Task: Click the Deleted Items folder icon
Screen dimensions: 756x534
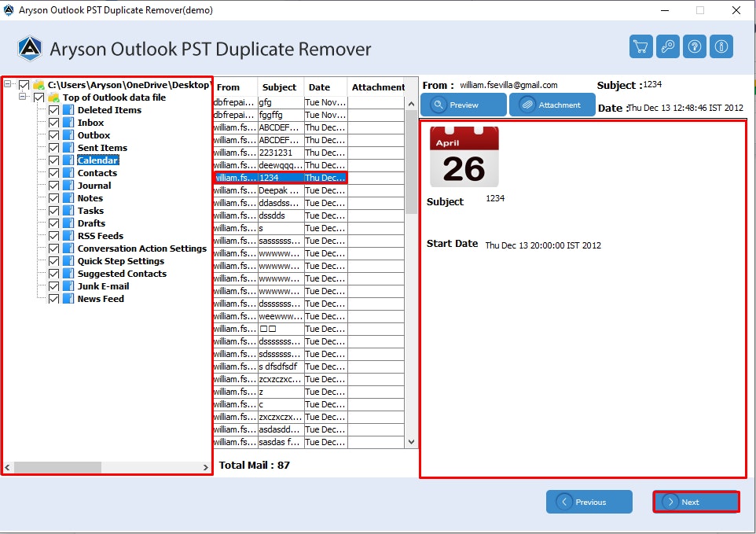Action: [68, 110]
